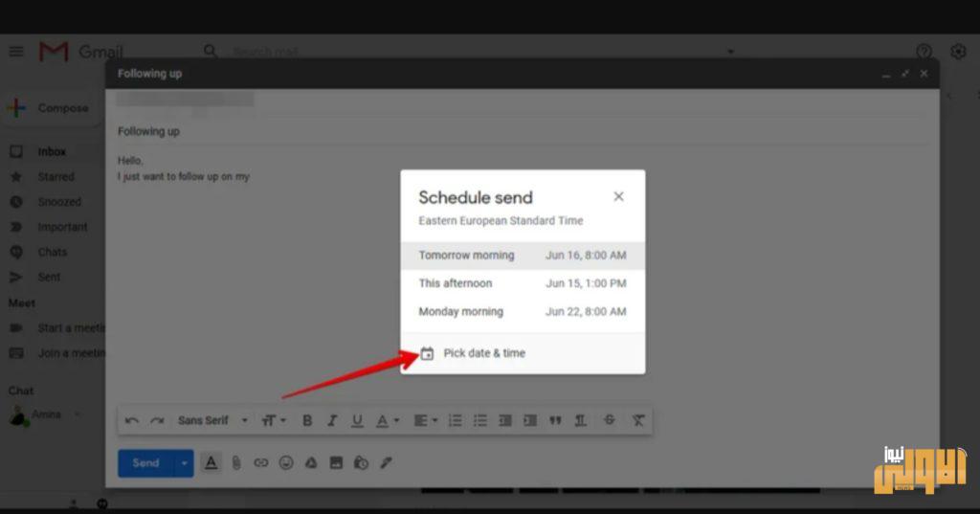Insert link using the link icon
This screenshot has width=980, height=514.
tap(260, 462)
